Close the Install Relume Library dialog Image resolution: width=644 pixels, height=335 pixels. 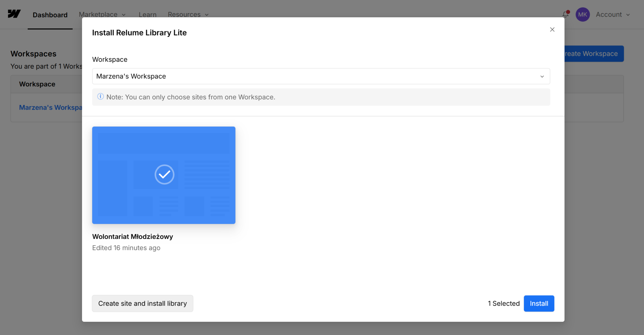(x=552, y=30)
